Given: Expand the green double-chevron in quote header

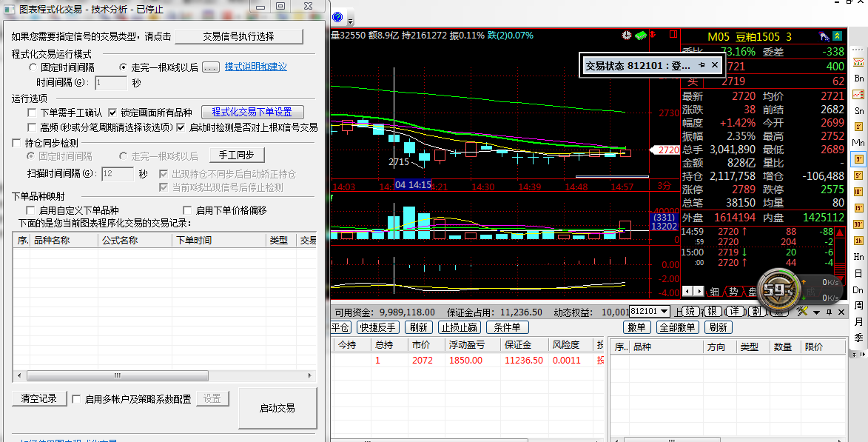Looking at the screenshot, I should 837,36.
